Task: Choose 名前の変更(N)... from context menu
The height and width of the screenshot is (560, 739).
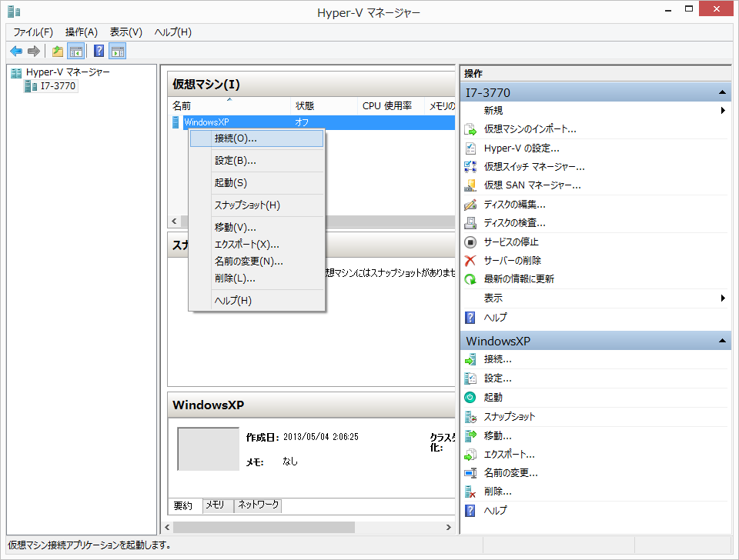Action: tap(257, 262)
